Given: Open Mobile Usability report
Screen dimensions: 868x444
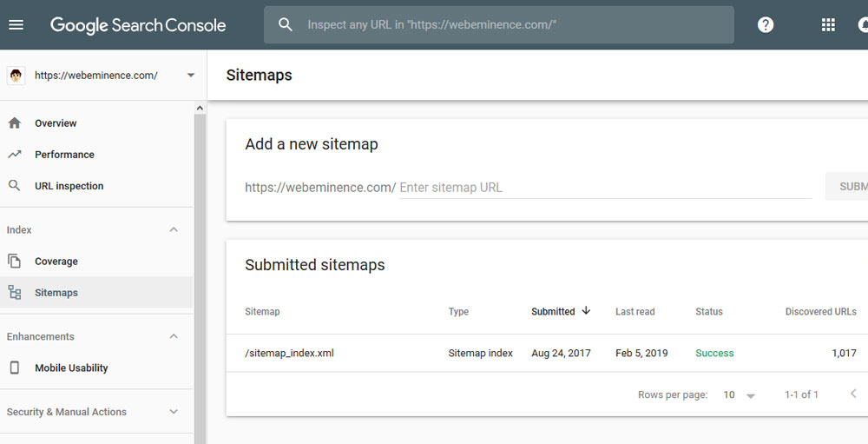Looking at the screenshot, I should [x=71, y=368].
